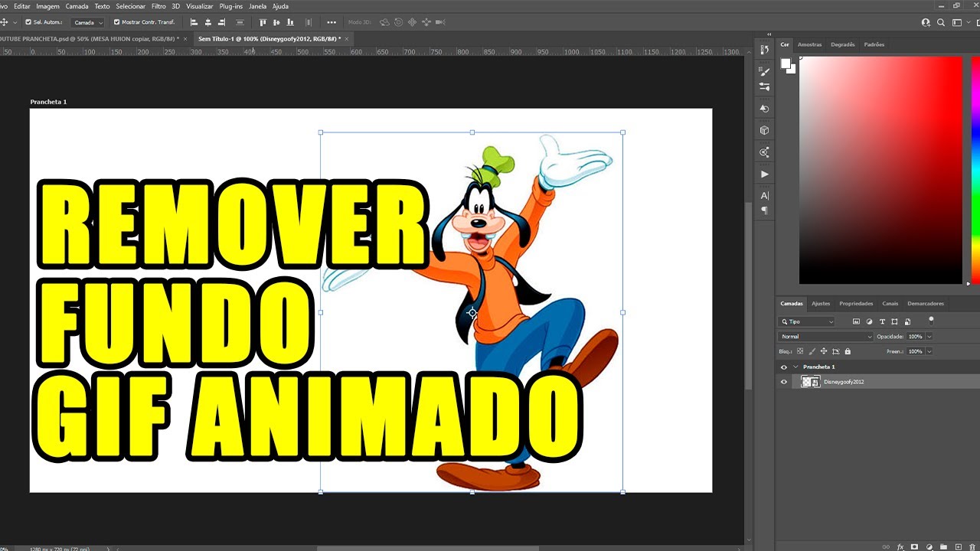Click align bottom edges icon
This screenshot has height=551, width=980.
pos(289,22)
